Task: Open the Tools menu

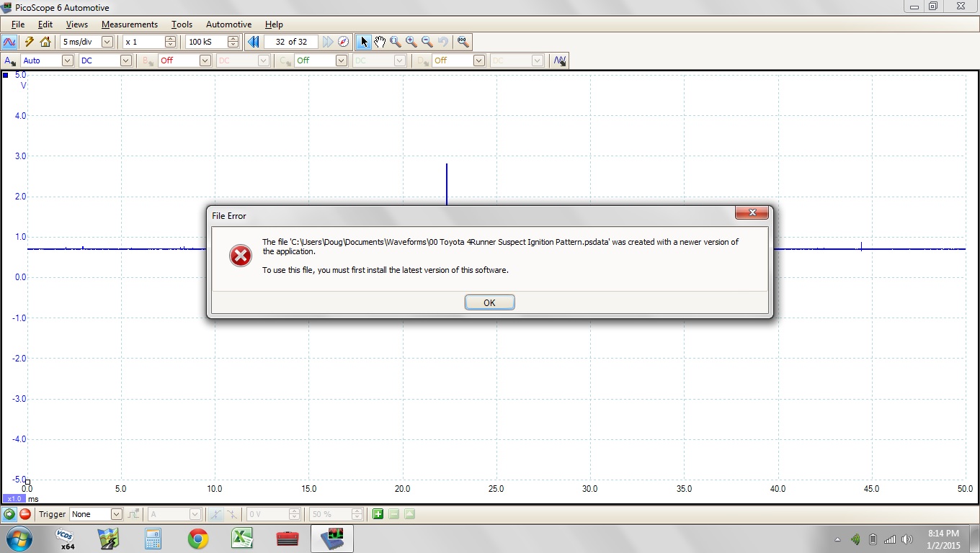Action: [182, 24]
